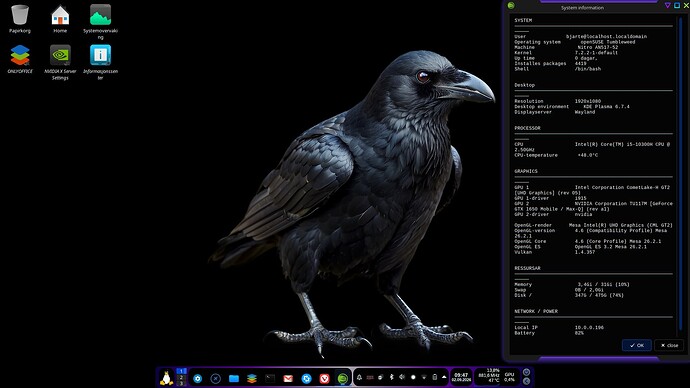Open the clock showing 09:47
This screenshot has height=388, width=690.
point(461,377)
